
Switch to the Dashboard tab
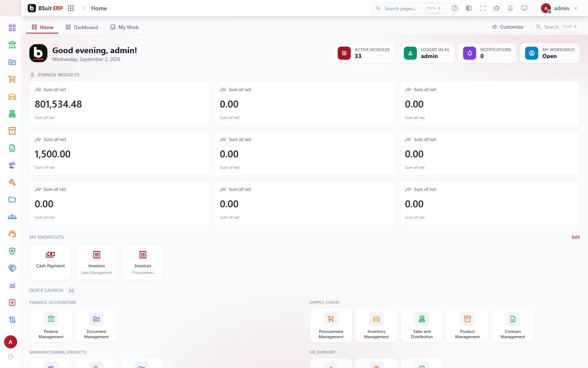(82, 27)
